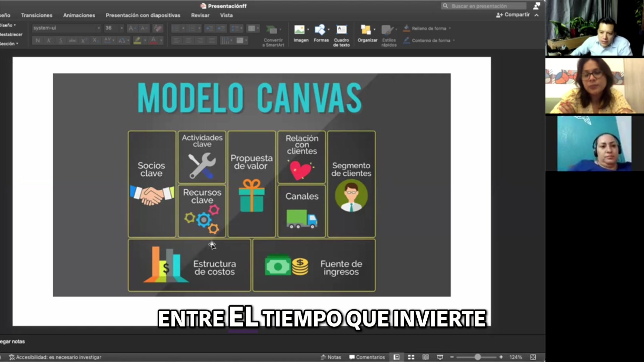Open the Formas shapes gallery
The image size is (644, 362).
pos(320,30)
